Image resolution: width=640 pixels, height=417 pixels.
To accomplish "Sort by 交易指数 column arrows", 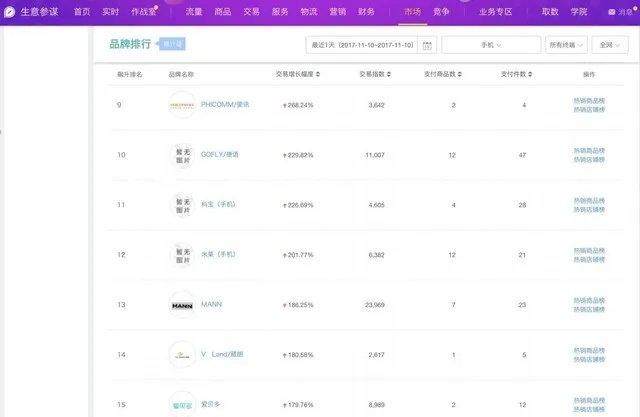I will [389, 74].
